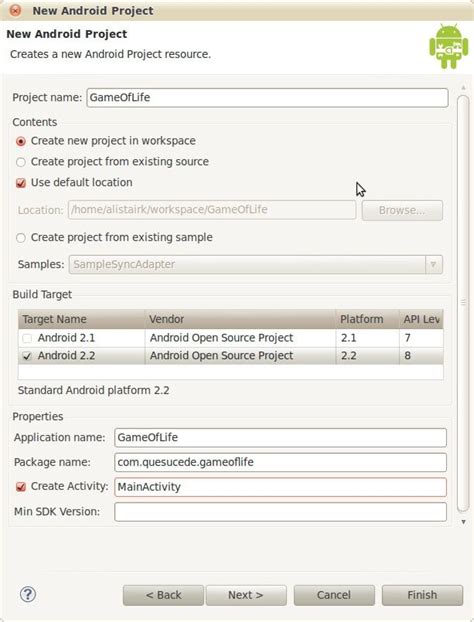Screen dimensions: 474x622
Task: Toggle the Create Activity checkbox
Action: click(x=21, y=487)
